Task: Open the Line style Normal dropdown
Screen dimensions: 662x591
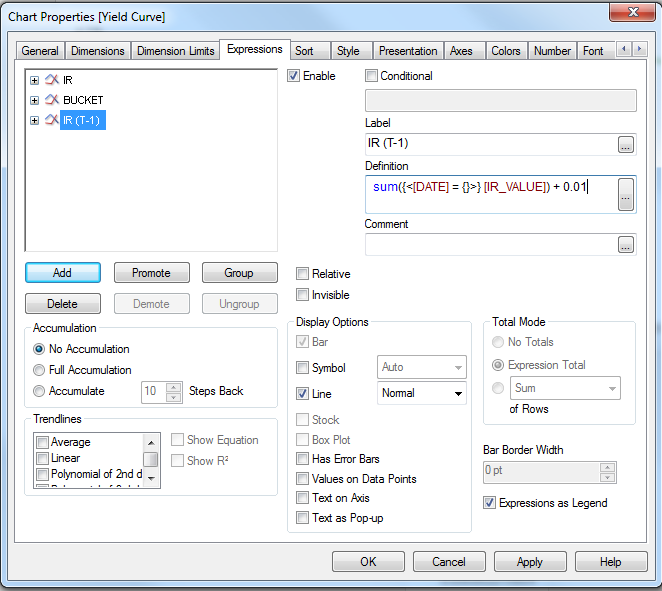Action: click(422, 393)
